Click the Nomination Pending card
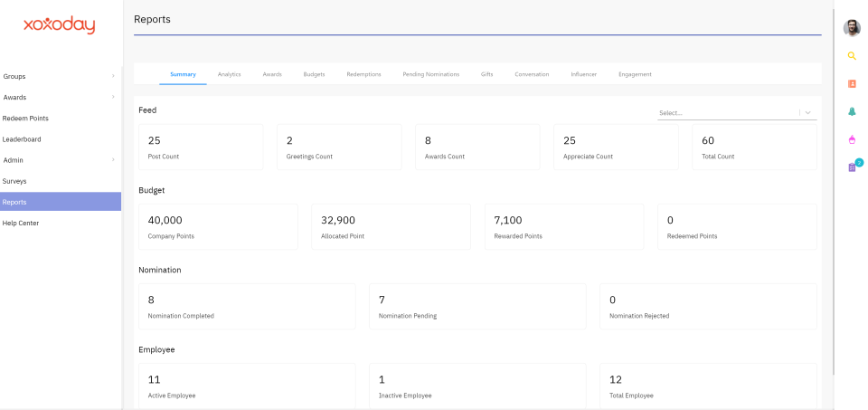This screenshot has width=868, height=410. pos(477,307)
